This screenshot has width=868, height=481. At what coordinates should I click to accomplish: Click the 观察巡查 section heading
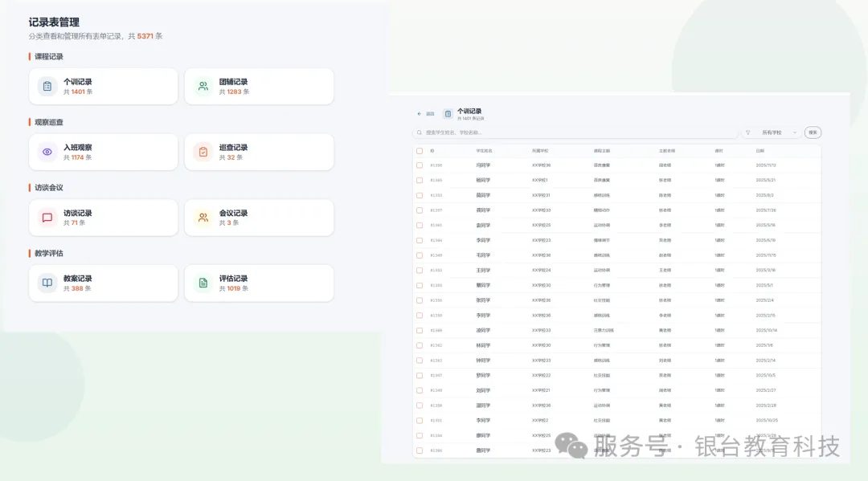[49, 122]
